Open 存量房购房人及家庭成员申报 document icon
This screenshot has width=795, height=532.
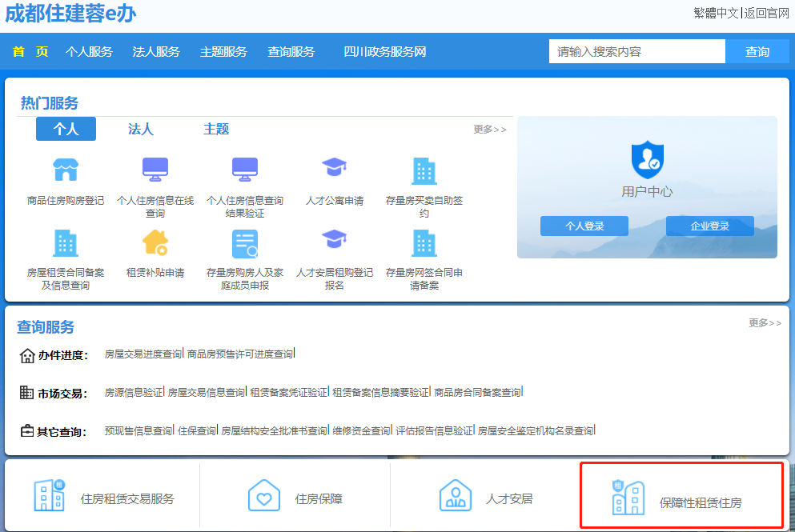(x=245, y=242)
